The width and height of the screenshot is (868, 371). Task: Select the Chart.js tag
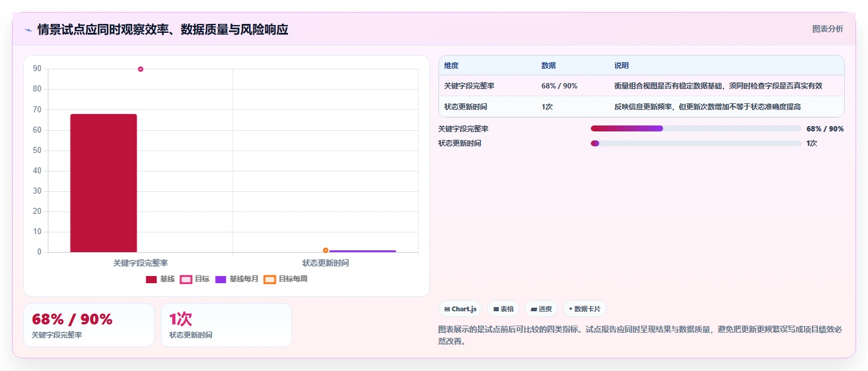point(461,309)
